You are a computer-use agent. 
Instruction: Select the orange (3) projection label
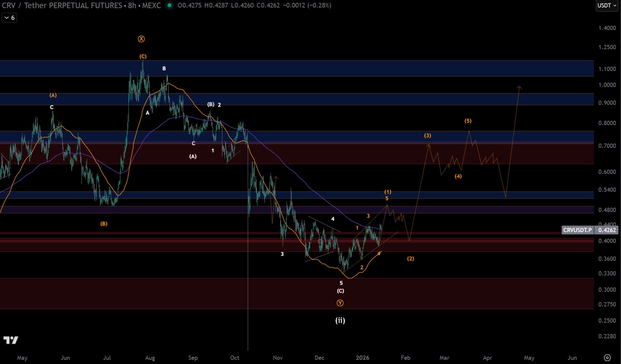[427, 135]
